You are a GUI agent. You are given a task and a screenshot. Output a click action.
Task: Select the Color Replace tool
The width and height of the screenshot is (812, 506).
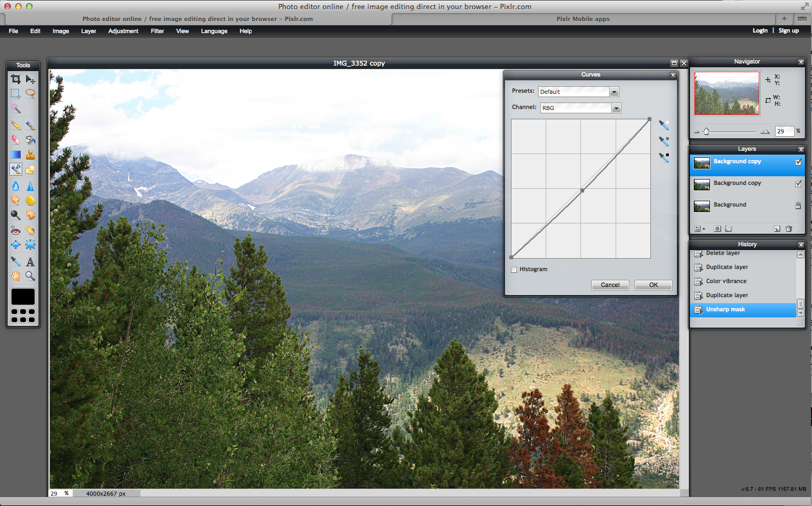point(16,169)
